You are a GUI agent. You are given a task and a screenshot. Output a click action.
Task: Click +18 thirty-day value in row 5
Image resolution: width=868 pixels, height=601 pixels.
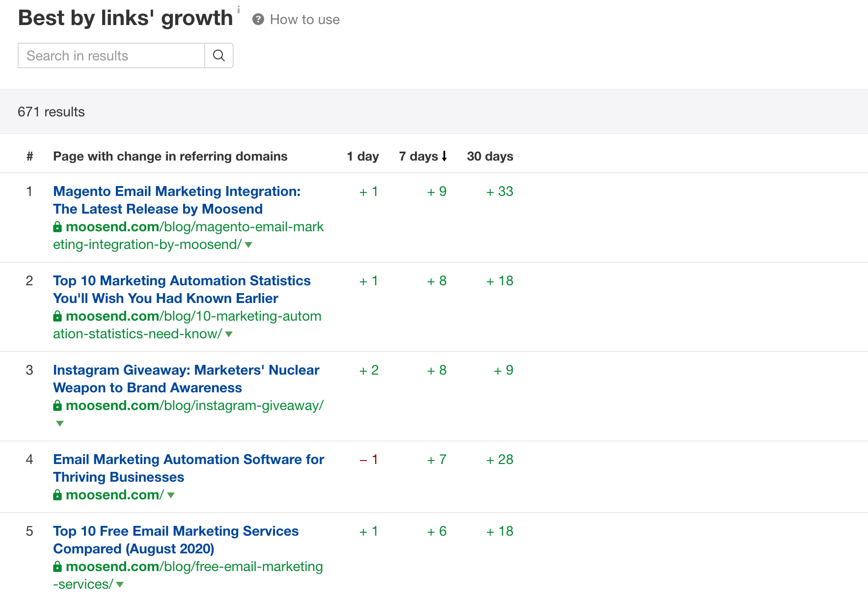500,531
